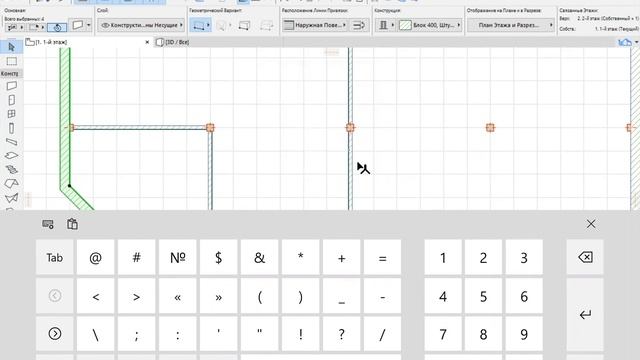
Task: Select the trapezoid wall geometry icon
Action: (x=244, y=26)
